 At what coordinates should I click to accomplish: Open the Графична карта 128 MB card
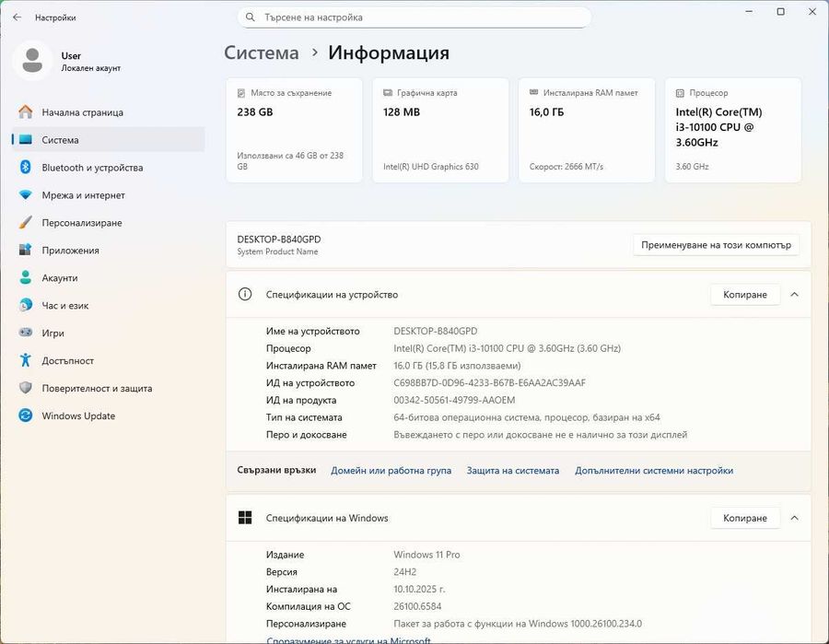click(440, 130)
